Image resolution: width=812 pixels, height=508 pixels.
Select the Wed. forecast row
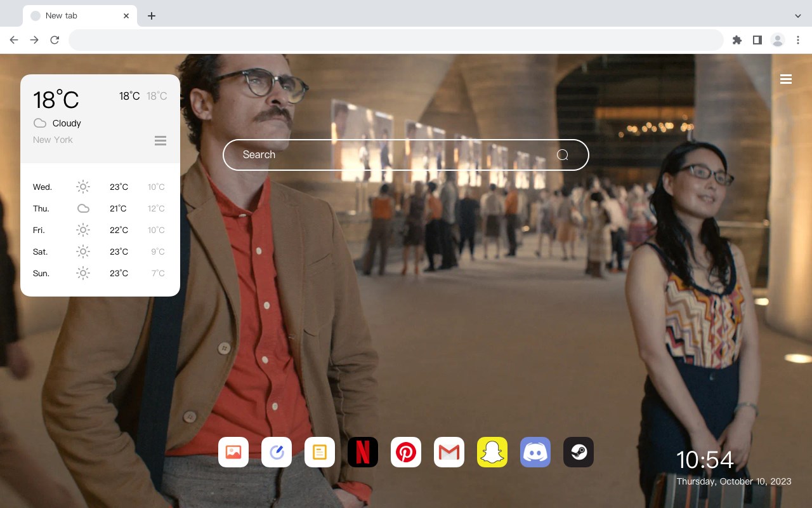tap(100, 187)
